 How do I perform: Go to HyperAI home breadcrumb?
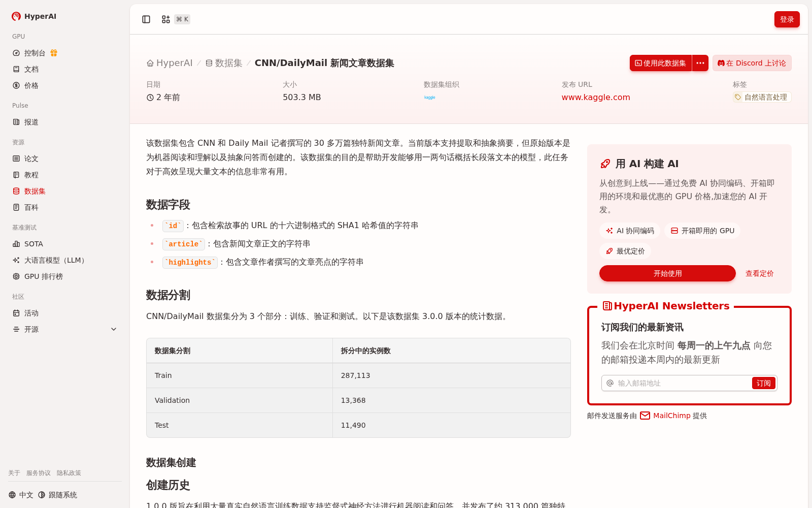170,63
